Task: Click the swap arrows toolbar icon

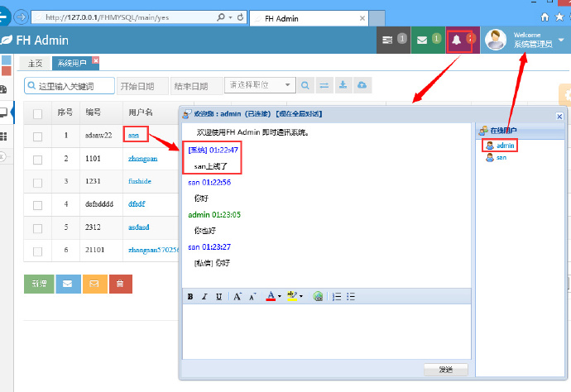Action: pyautogui.click(x=324, y=85)
